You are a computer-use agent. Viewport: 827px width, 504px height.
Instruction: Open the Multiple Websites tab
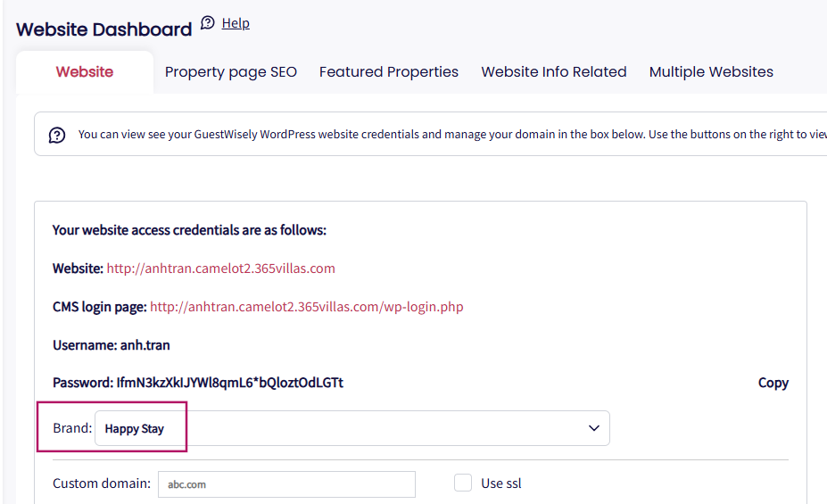711,72
